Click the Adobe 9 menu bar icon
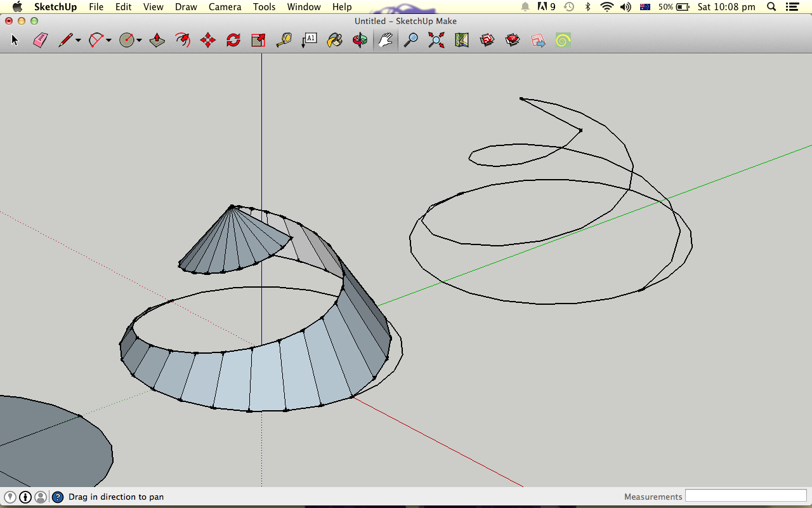Viewport: 812px width, 508px height. pos(546,7)
